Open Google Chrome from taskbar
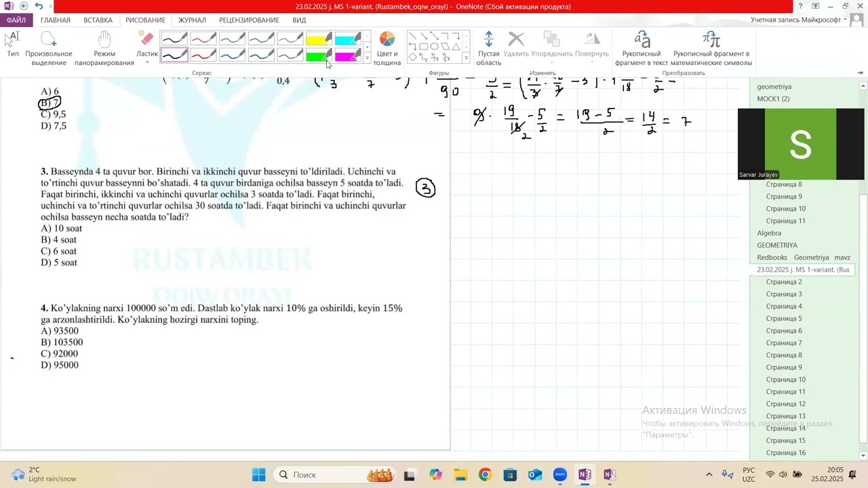 click(485, 474)
